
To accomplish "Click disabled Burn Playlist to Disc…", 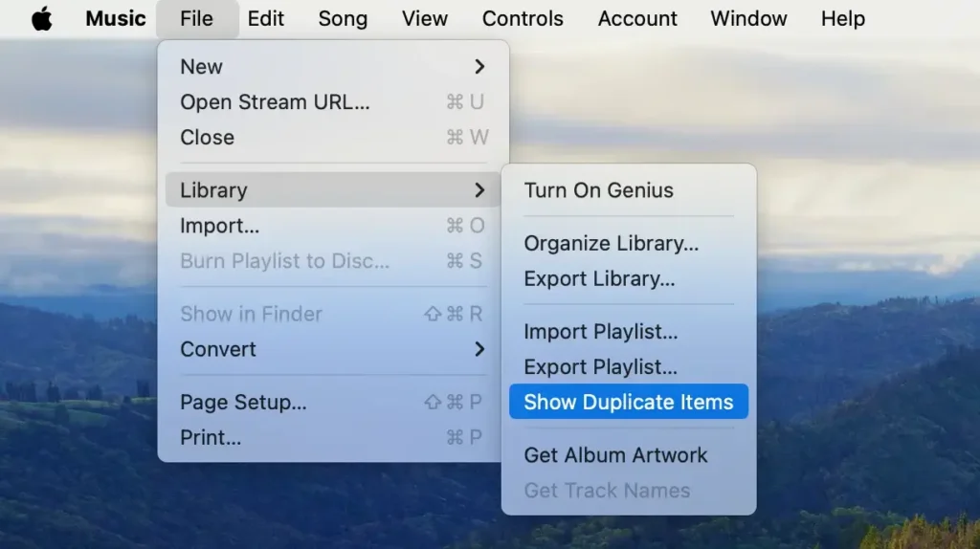I will pos(332,260).
